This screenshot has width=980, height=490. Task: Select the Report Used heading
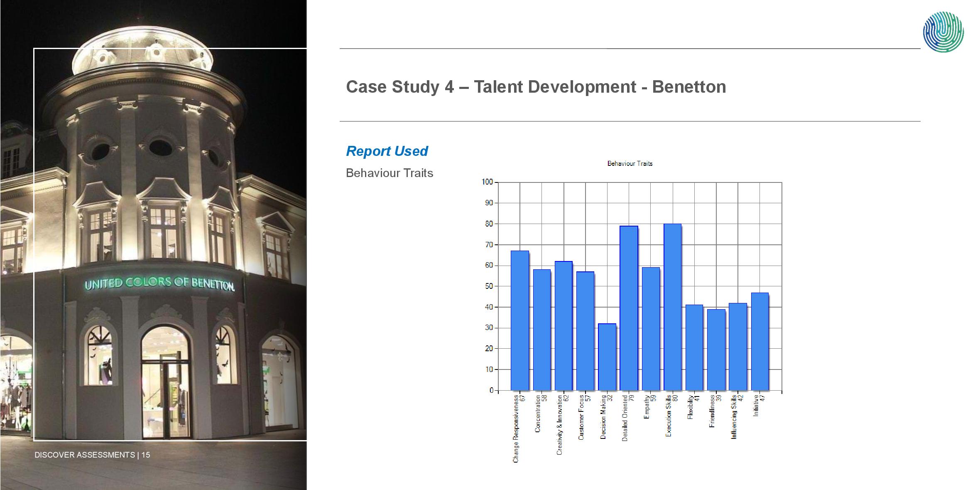coord(387,151)
